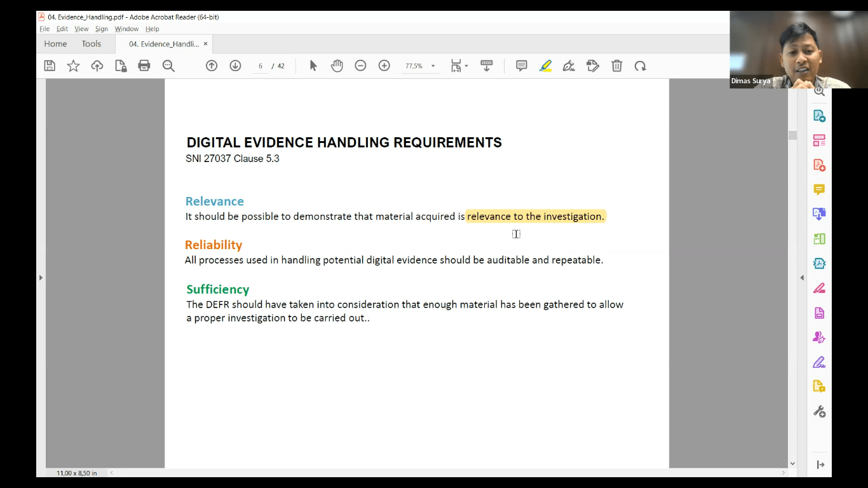Go to the Home tab
This screenshot has height=488, width=868.
point(55,44)
